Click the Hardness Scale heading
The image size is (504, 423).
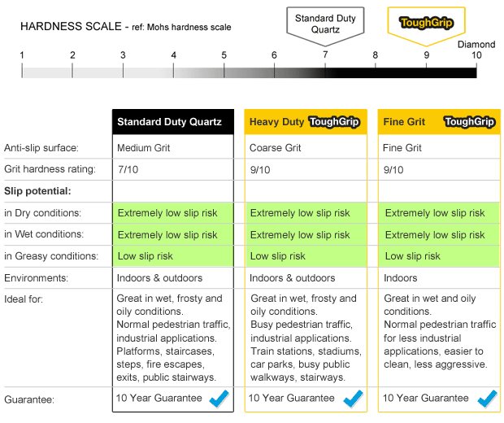[71, 27]
